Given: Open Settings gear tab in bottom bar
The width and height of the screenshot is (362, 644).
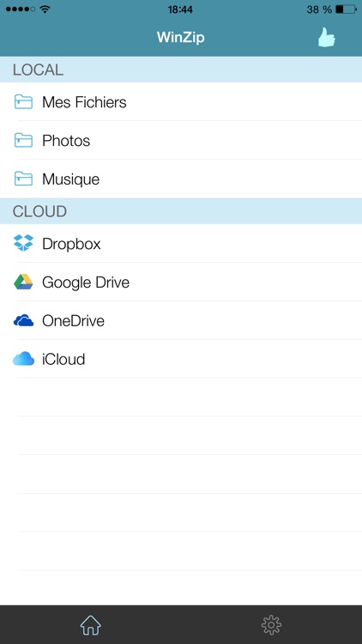Looking at the screenshot, I should pyautogui.click(x=271, y=625).
